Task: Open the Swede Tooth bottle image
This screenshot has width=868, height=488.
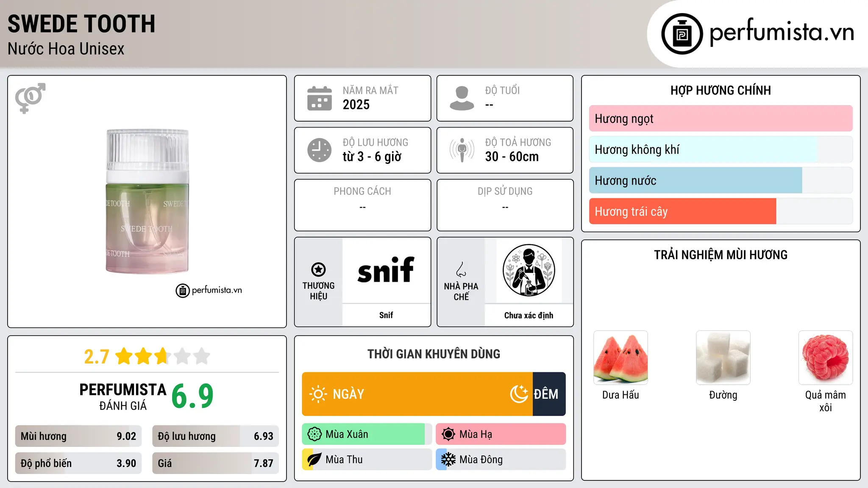Action: 147,202
